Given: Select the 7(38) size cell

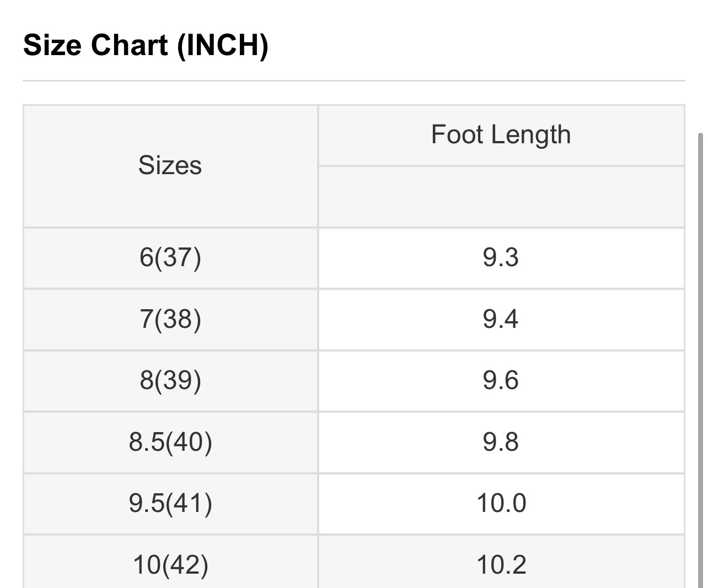Looking at the screenshot, I should click(x=170, y=319).
